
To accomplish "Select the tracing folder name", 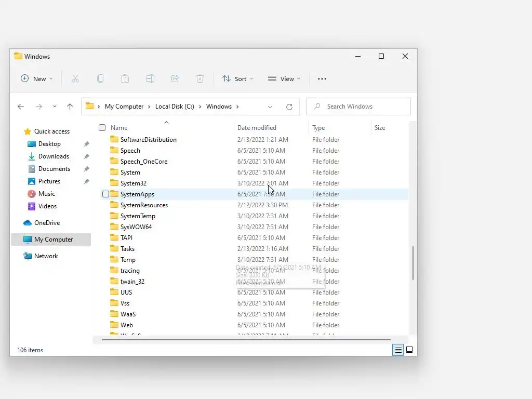I will (130, 270).
